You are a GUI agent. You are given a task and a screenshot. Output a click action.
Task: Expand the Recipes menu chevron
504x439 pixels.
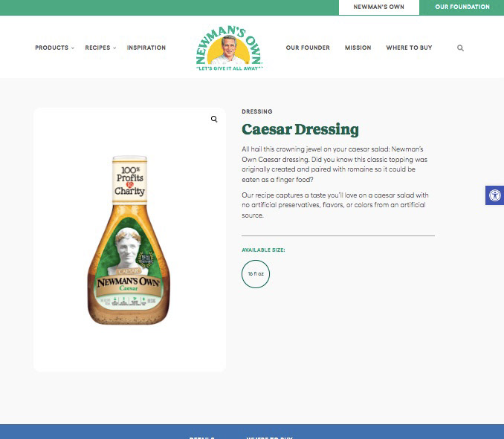coord(114,48)
